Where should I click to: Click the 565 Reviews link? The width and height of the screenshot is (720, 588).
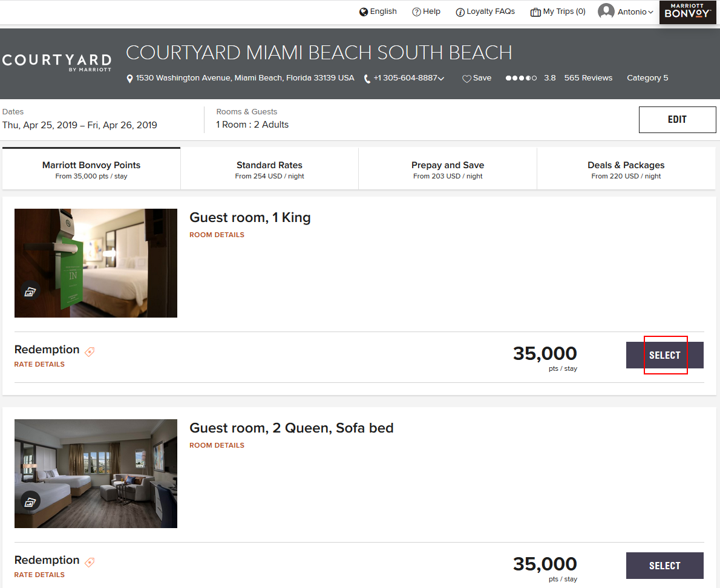588,78
